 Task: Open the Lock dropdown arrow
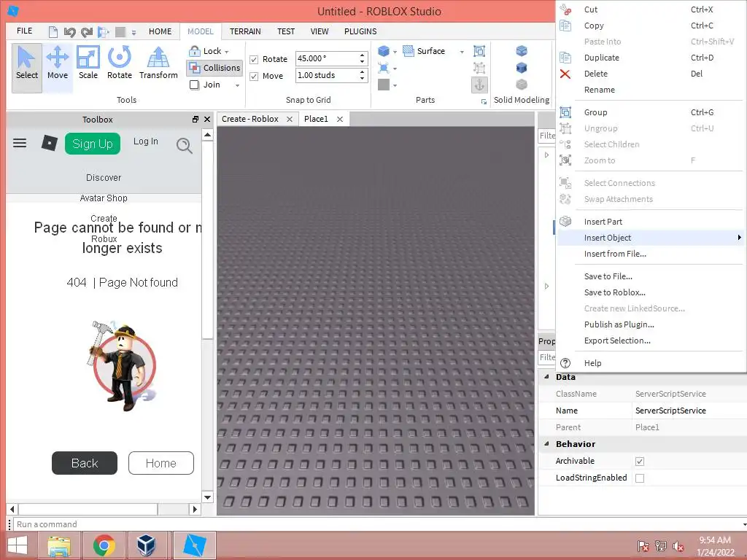tap(227, 52)
